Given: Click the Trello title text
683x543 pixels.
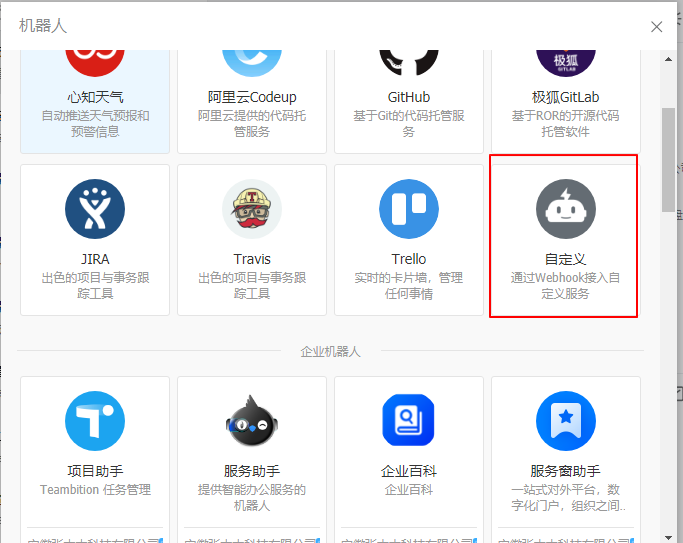Looking at the screenshot, I should pos(409,259).
